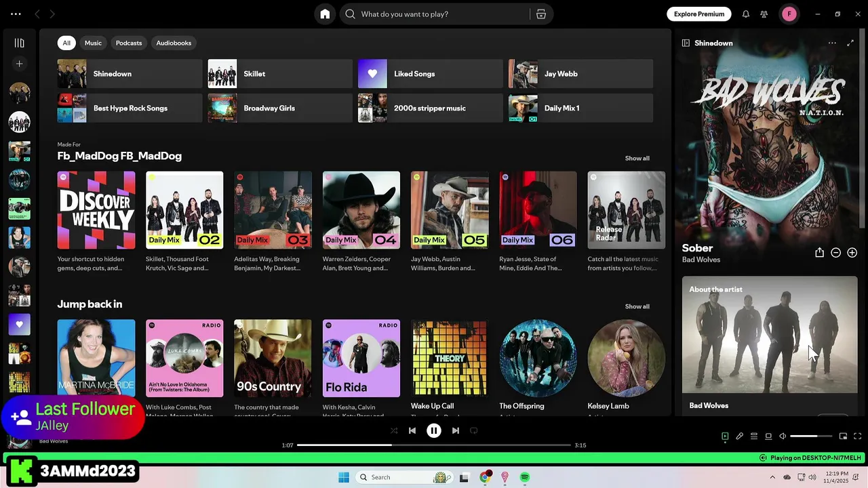This screenshot has height=488, width=868.
Task: Enter full screen mode
Action: click(x=857, y=436)
